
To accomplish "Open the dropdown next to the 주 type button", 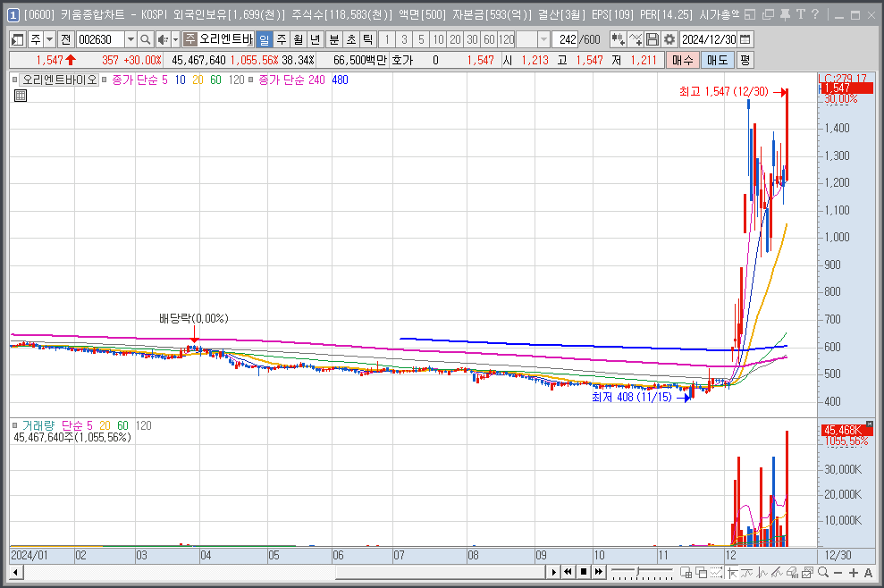I will (x=50, y=39).
